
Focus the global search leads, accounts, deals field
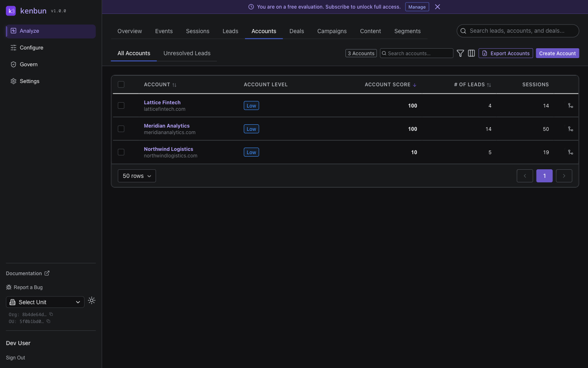point(518,31)
